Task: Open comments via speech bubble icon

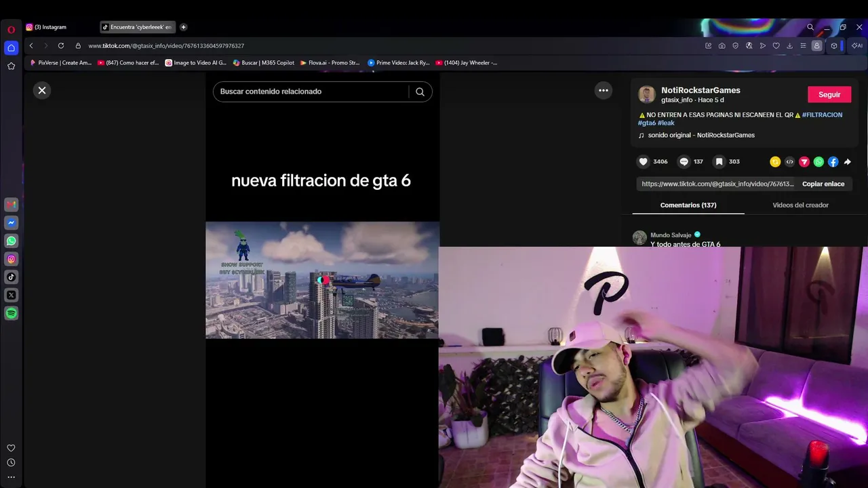Action: pos(684,161)
